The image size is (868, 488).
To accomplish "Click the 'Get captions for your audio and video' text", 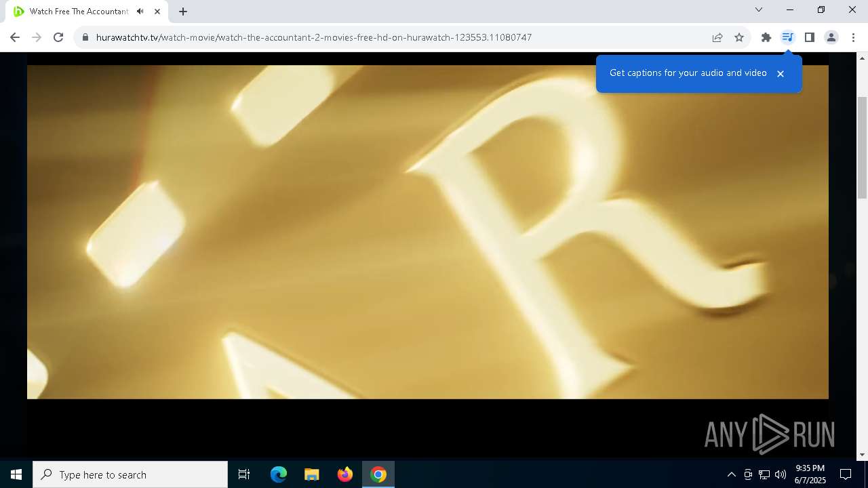I will coord(688,73).
